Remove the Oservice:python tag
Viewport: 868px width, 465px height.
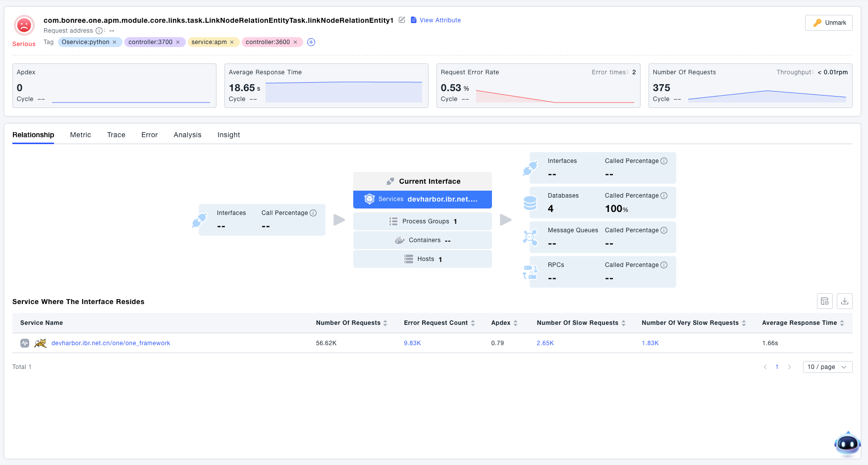[x=114, y=42]
